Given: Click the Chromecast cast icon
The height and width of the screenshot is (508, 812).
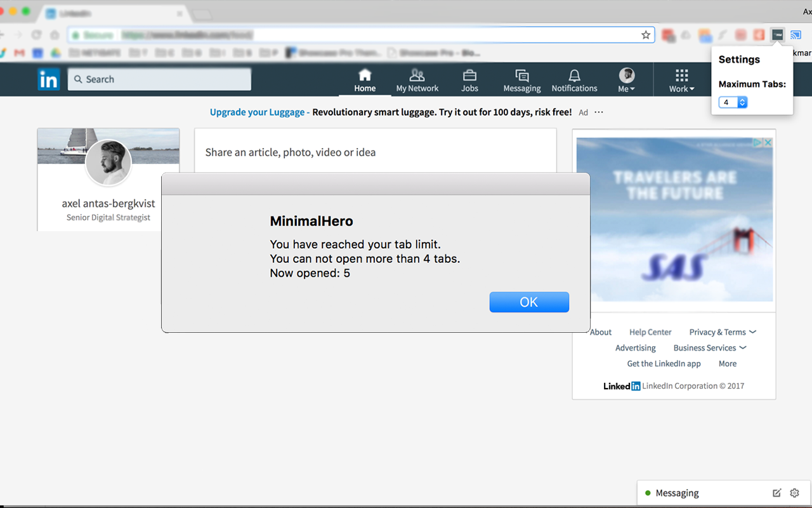Looking at the screenshot, I should 796,35.
